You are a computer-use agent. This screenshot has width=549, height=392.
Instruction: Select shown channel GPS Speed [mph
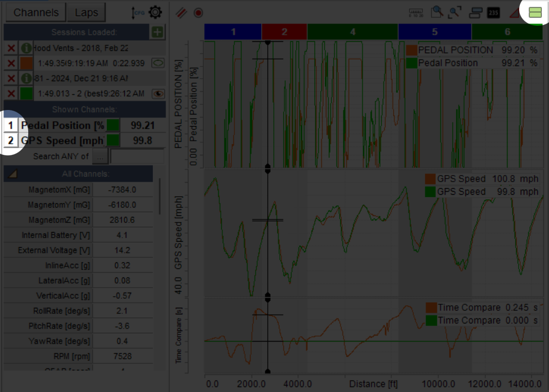(x=62, y=141)
